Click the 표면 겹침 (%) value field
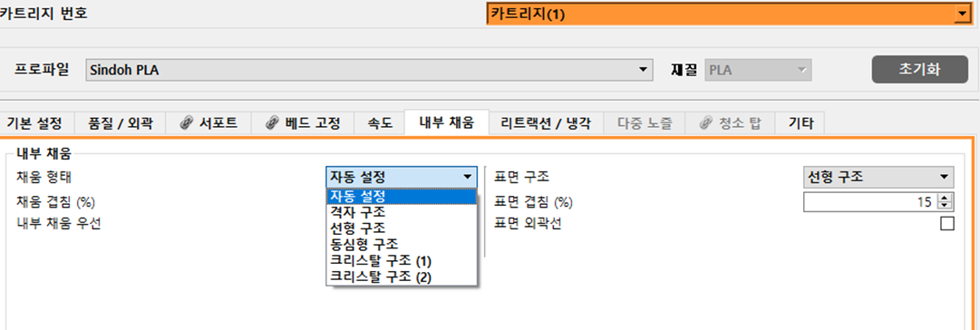 coord(870,202)
